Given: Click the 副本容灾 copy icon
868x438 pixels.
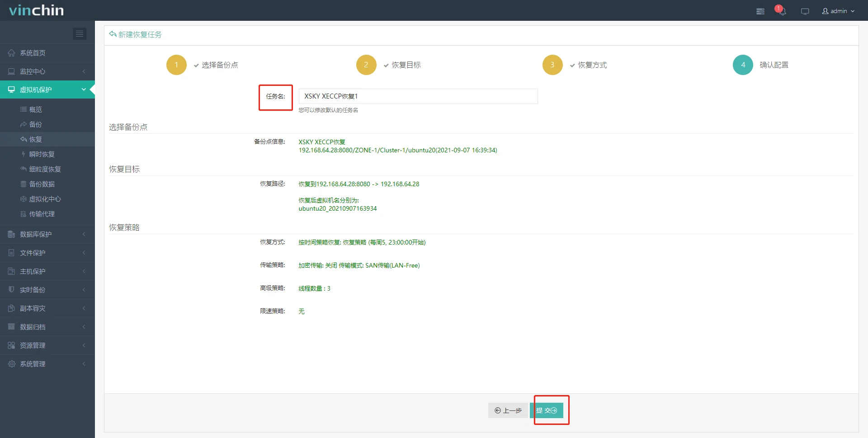Looking at the screenshot, I should (11, 308).
